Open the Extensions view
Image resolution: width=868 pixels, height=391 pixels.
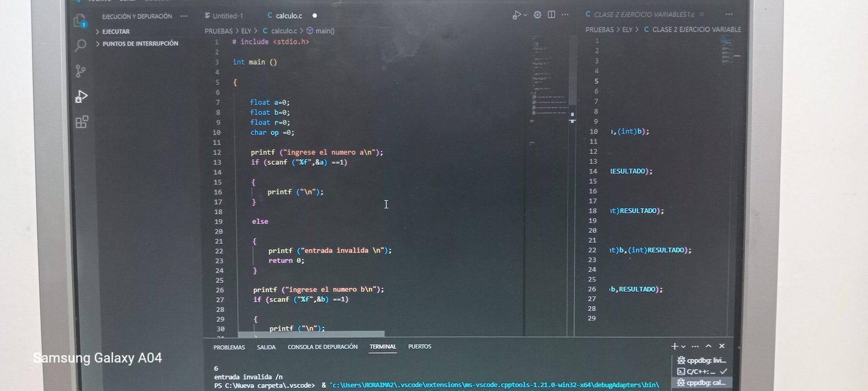tap(81, 122)
